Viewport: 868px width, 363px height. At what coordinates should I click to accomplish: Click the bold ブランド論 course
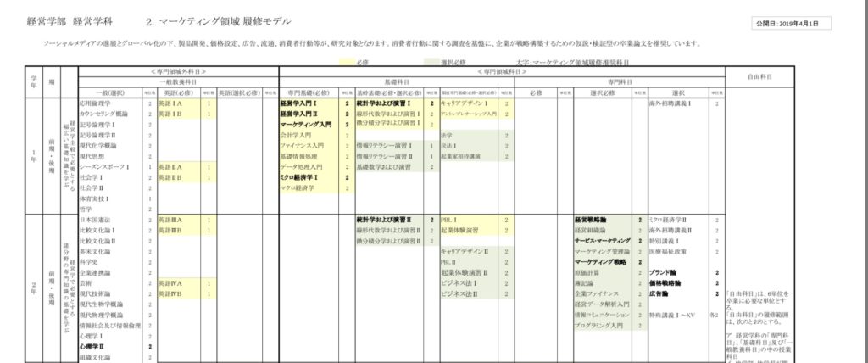click(x=663, y=272)
